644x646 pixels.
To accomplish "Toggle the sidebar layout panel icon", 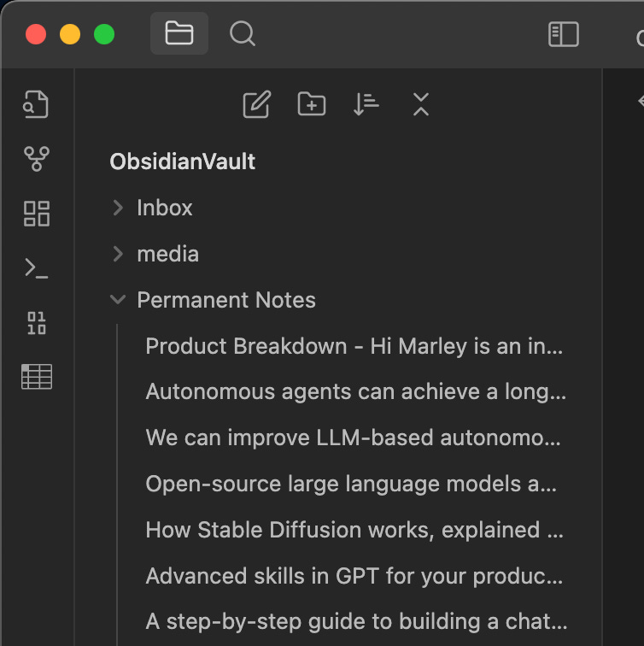I will coord(564,34).
